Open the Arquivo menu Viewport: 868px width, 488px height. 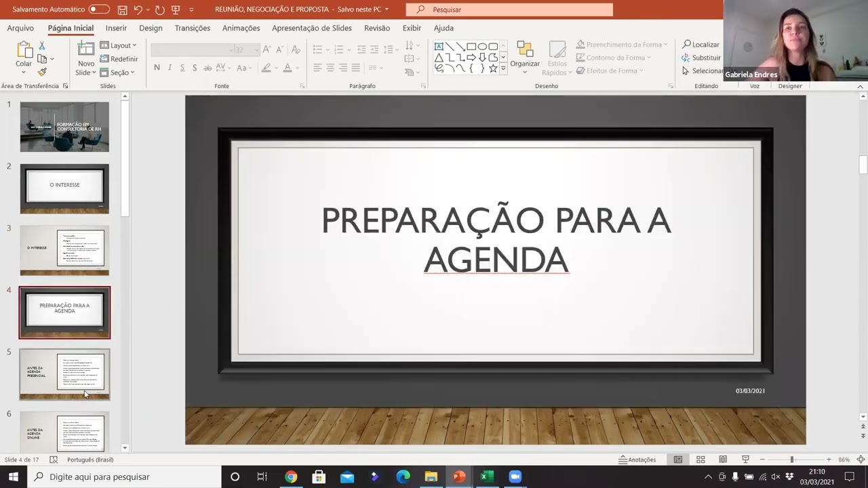(20, 28)
